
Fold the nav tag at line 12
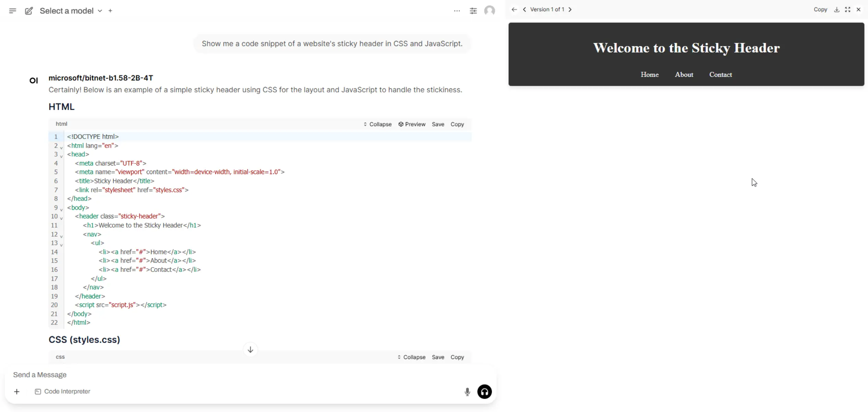[61, 236]
